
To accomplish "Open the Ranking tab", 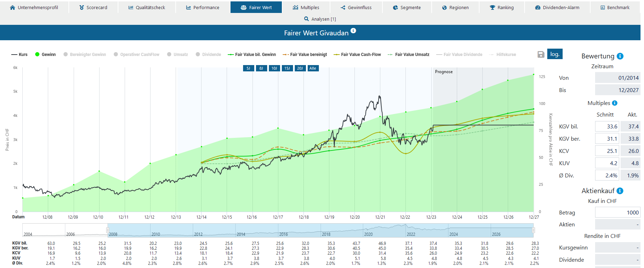I will coord(502,7).
